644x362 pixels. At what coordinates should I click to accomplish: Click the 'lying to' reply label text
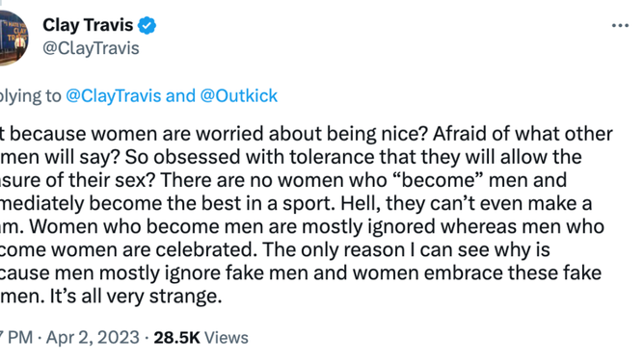coord(31,96)
